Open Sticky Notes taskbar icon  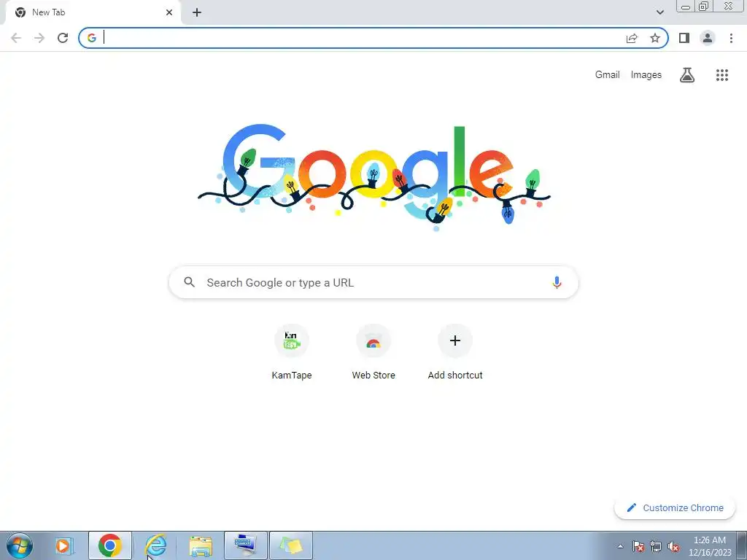pos(291,545)
